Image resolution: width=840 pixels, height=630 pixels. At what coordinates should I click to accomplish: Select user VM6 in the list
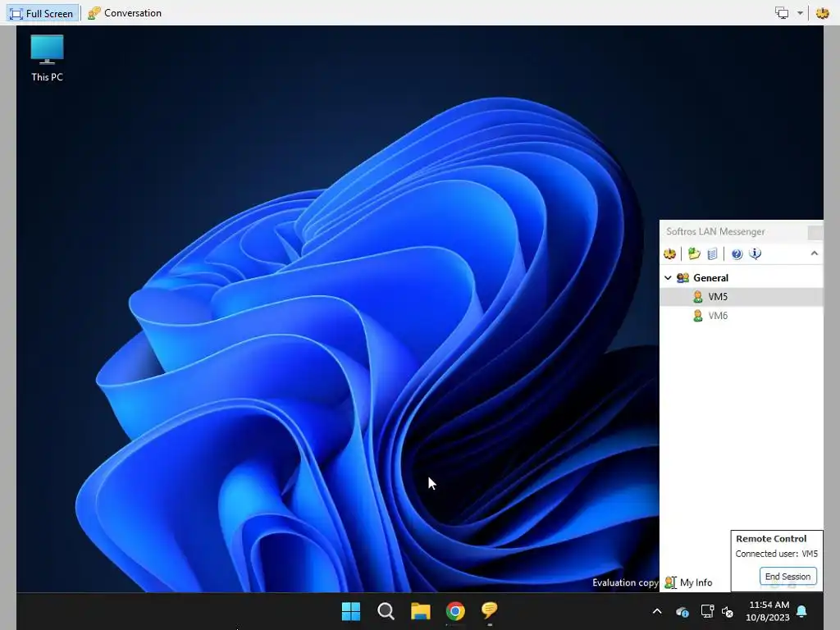tap(742, 316)
